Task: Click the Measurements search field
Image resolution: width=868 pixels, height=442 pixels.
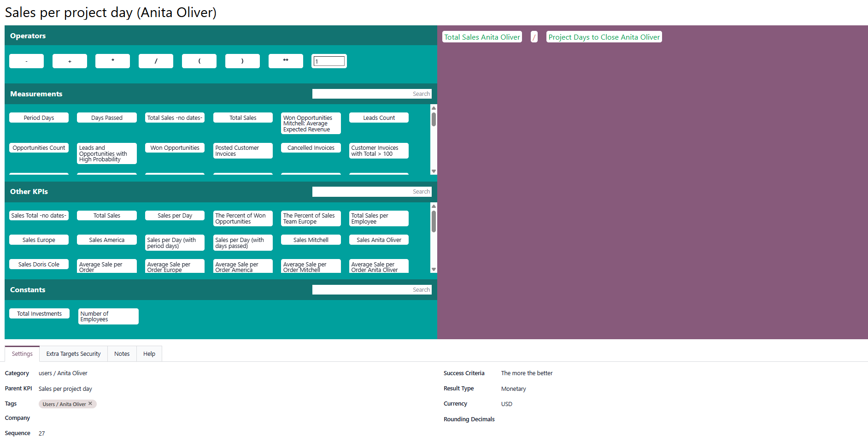Action: pyautogui.click(x=371, y=94)
